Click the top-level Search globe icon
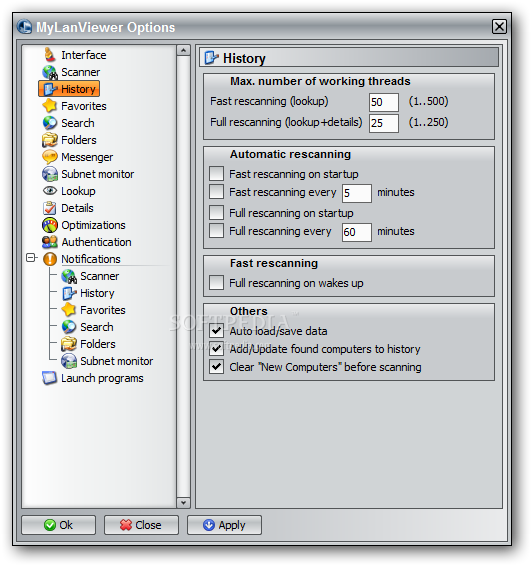Viewport: 532px width, 566px height. tap(50, 123)
